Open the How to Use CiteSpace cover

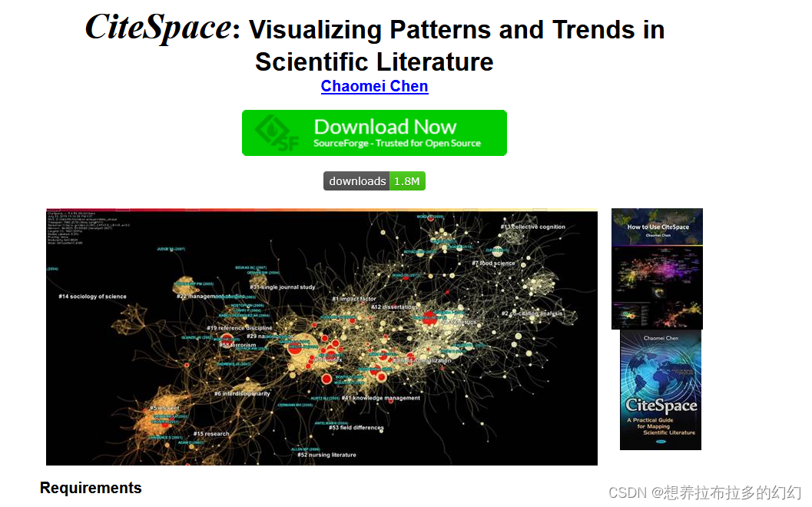pyautogui.click(x=657, y=269)
